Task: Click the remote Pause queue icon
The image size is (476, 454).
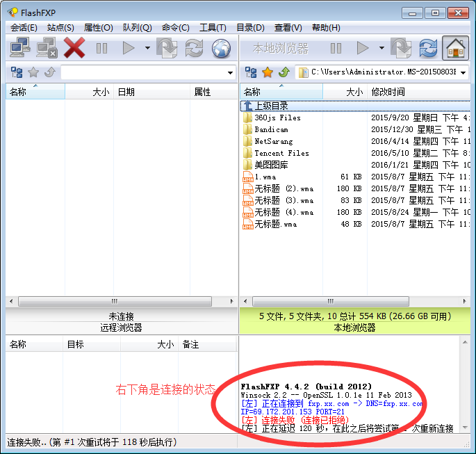Action: point(101,48)
